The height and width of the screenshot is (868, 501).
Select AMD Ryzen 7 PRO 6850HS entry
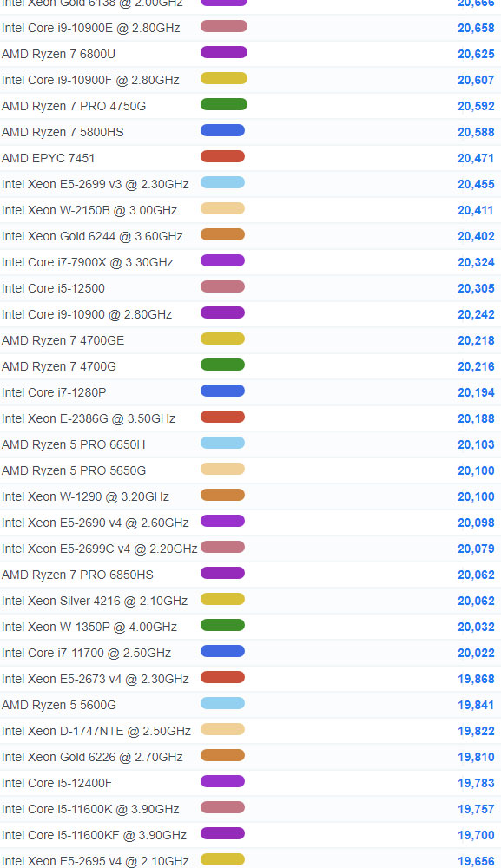click(77, 574)
